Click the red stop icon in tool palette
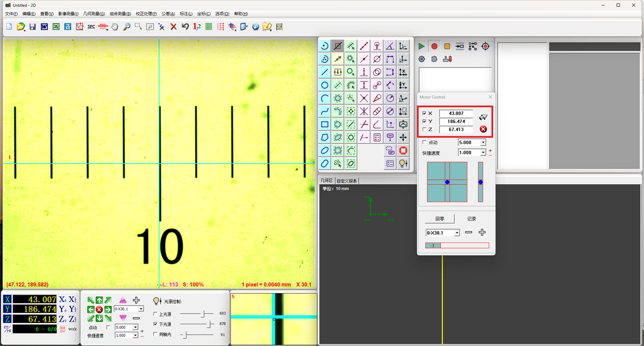 [403, 151]
